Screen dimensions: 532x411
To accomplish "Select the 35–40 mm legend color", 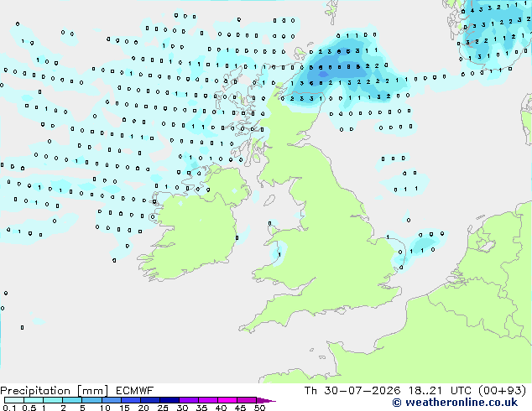I will click(208, 400).
